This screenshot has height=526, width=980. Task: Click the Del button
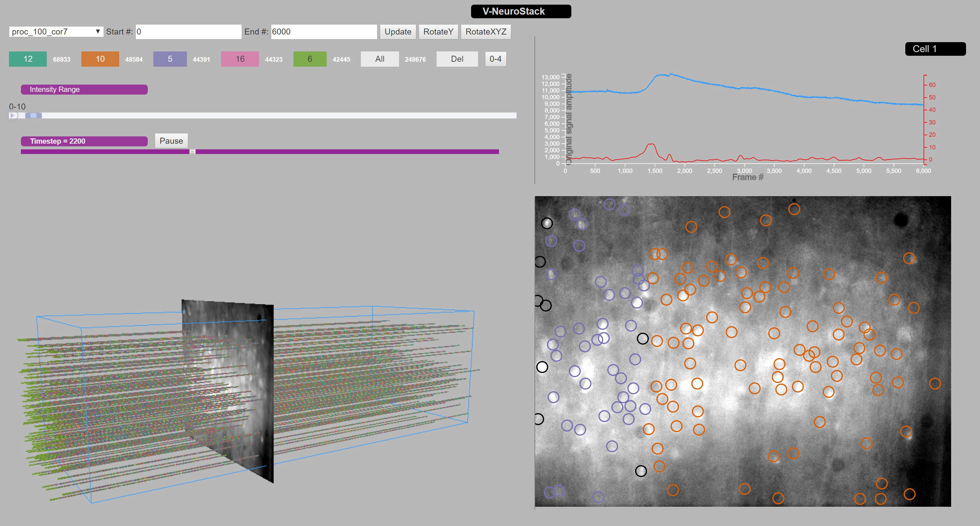tap(456, 59)
